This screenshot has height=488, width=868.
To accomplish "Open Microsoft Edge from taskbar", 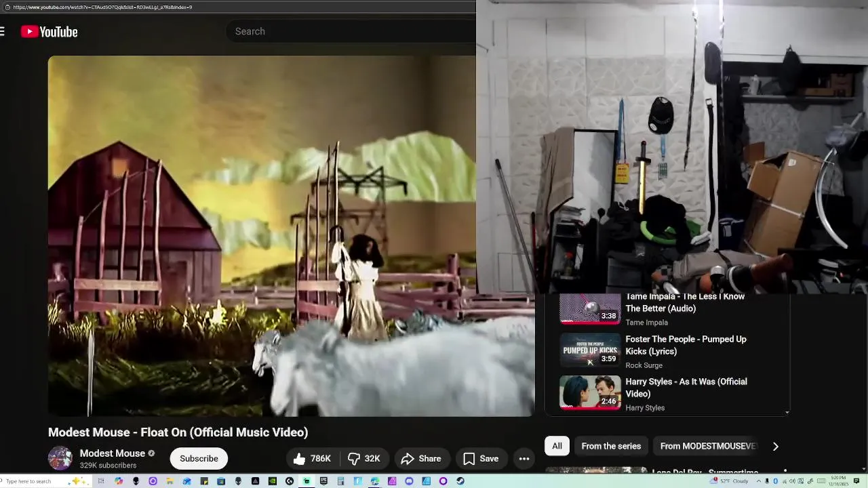I will [374, 481].
